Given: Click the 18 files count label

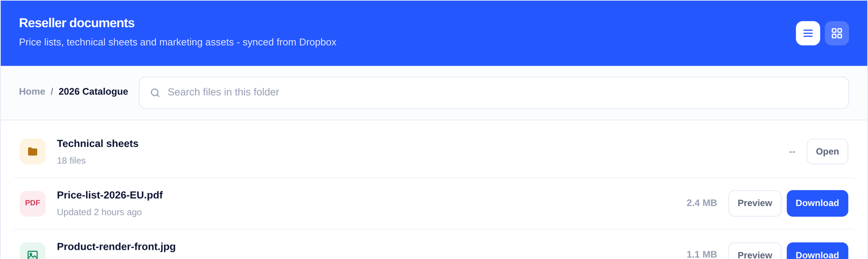Looking at the screenshot, I should point(71,160).
